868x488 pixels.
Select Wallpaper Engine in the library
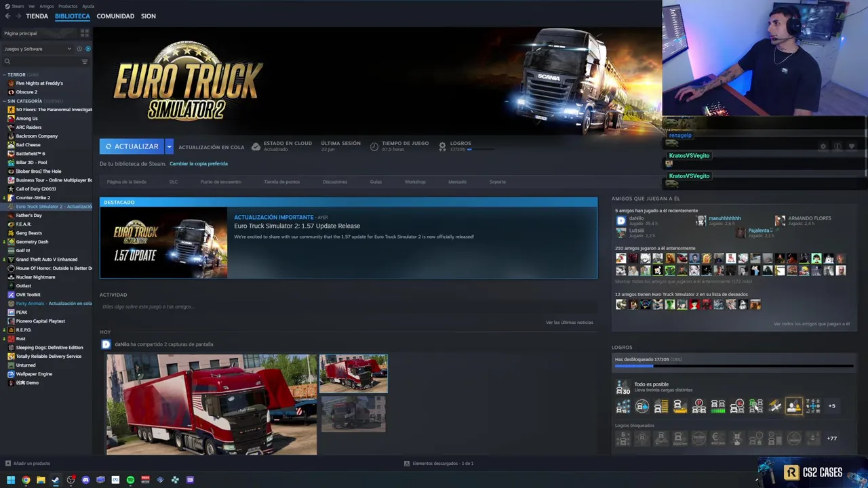point(34,374)
